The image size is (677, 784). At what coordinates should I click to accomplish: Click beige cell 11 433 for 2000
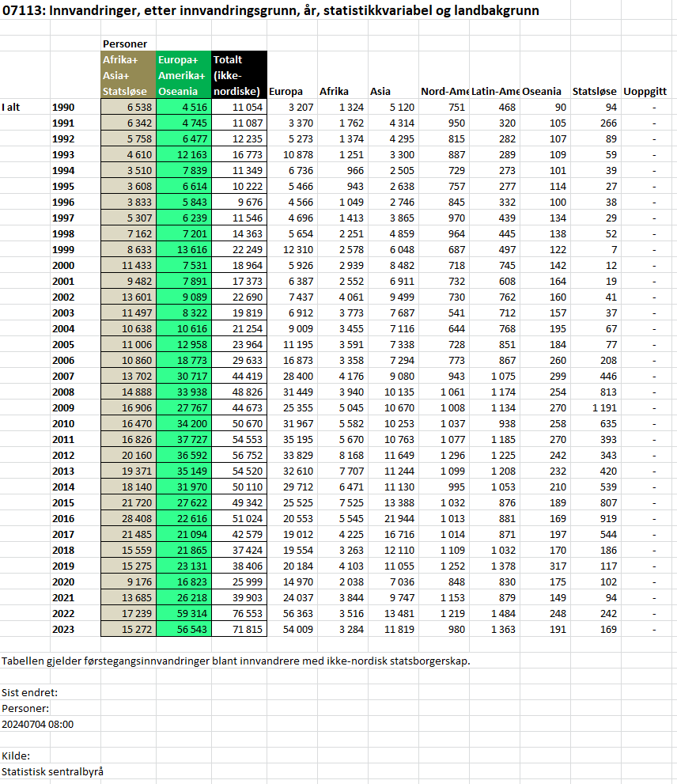[x=128, y=266]
